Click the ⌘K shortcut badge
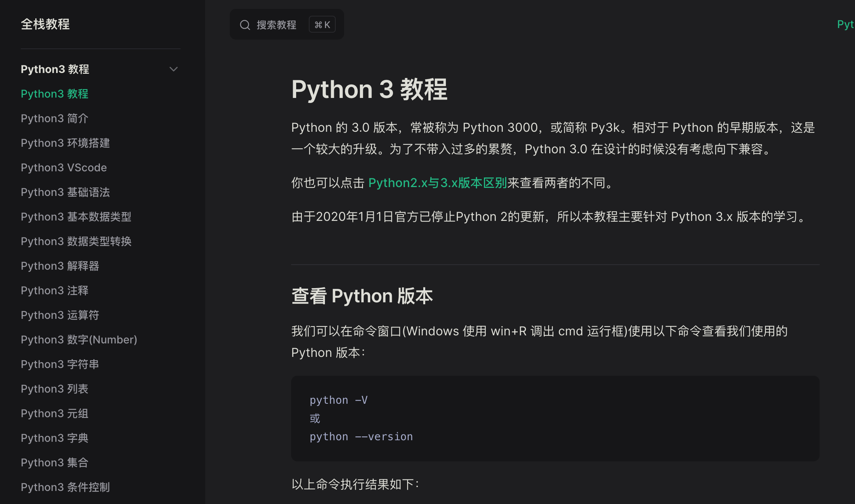This screenshot has height=504, width=855. click(322, 25)
